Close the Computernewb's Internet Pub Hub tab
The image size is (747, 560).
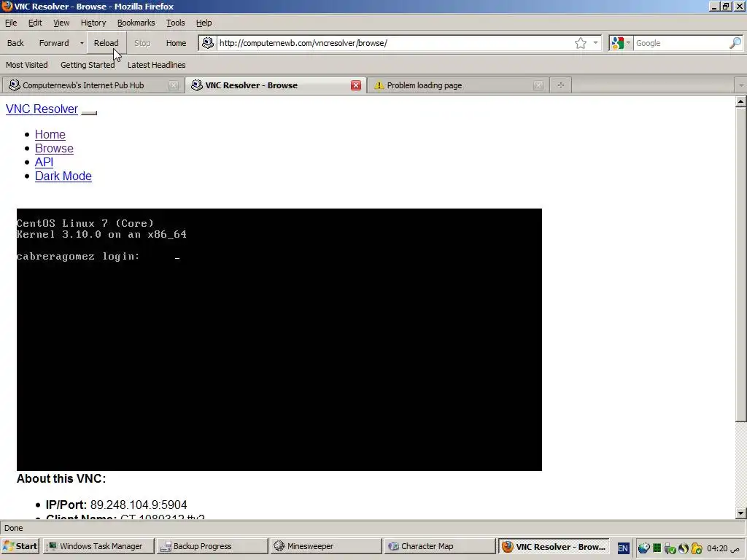[174, 85]
